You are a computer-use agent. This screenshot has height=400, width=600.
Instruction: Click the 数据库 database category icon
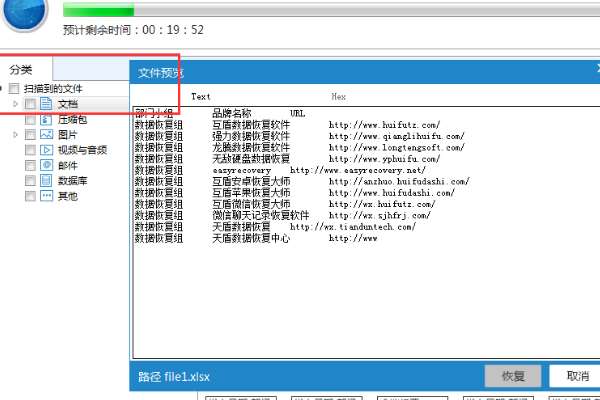pos(46,180)
